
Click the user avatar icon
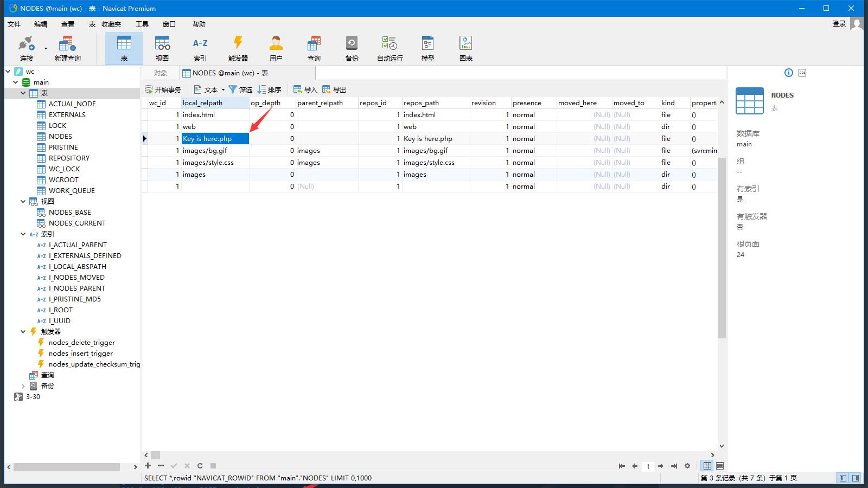(857, 24)
